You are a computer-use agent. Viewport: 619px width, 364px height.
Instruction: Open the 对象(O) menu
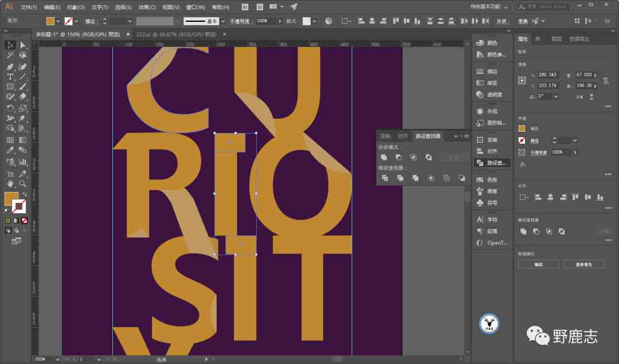[x=76, y=7]
